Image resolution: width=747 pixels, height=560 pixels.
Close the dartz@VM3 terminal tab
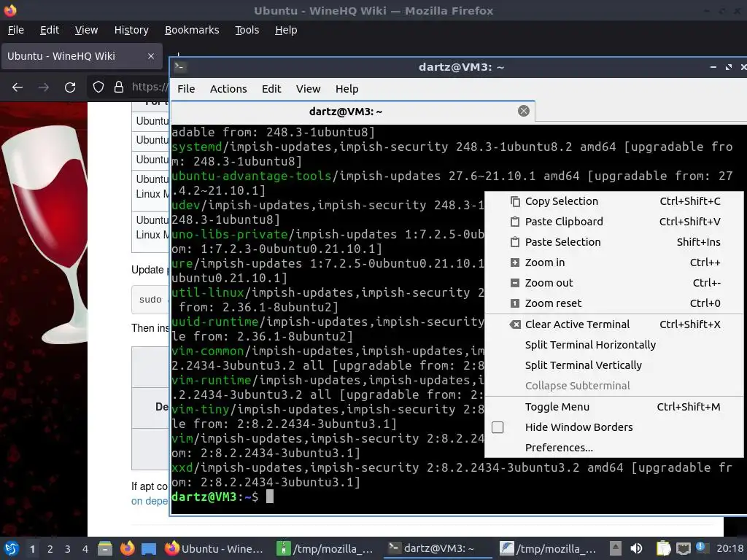tap(524, 111)
